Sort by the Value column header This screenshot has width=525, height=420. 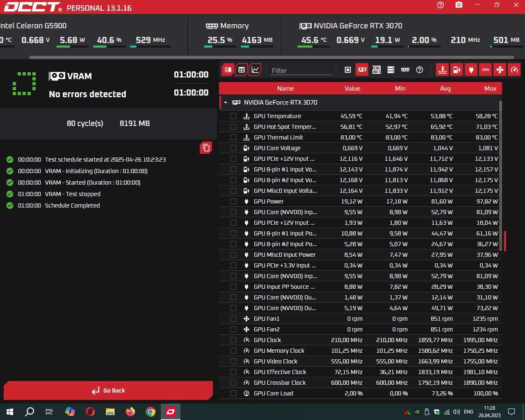[352, 89]
